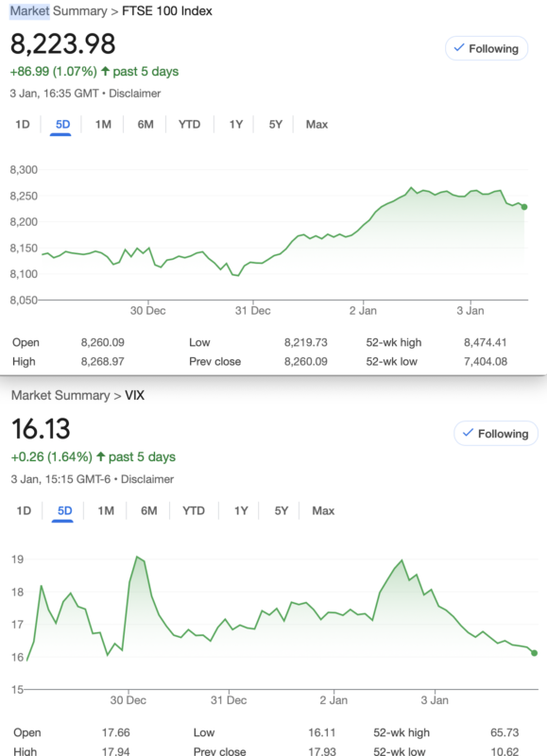
Task: Switch FTSE 100 chart to 1M range
Action: [x=103, y=125]
